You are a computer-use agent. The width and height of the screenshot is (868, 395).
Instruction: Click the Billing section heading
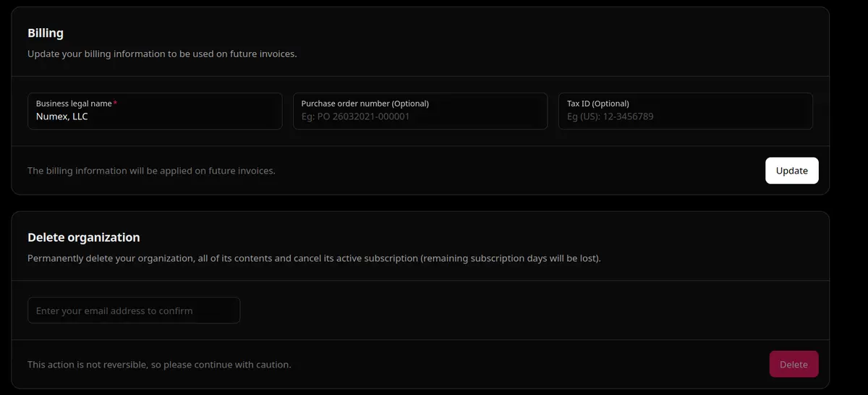point(46,33)
